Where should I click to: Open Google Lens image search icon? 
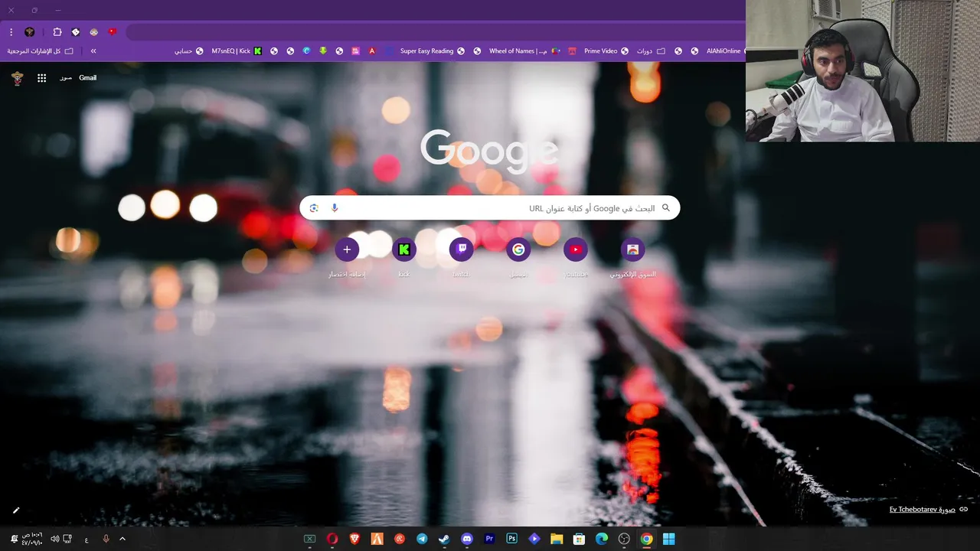314,208
